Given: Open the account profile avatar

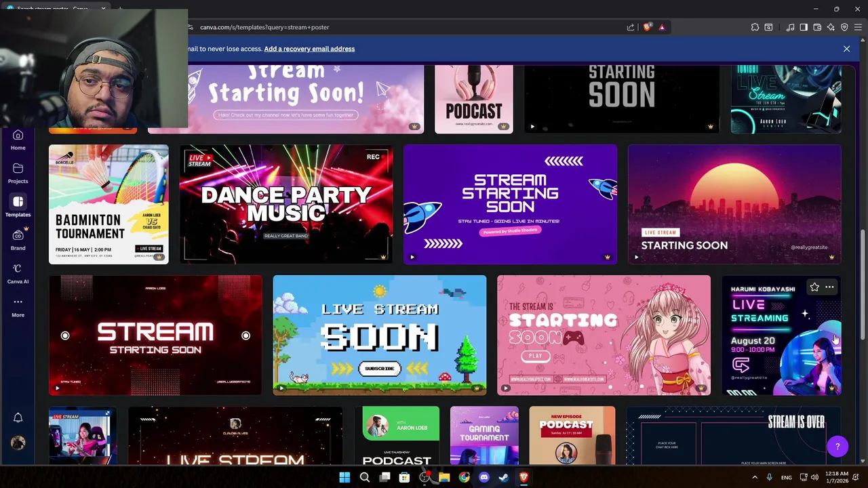Looking at the screenshot, I should pyautogui.click(x=18, y=443).
